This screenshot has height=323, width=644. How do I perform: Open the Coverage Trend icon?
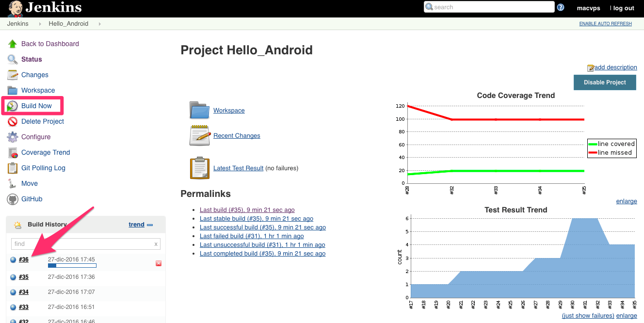[x=12, y=152]
